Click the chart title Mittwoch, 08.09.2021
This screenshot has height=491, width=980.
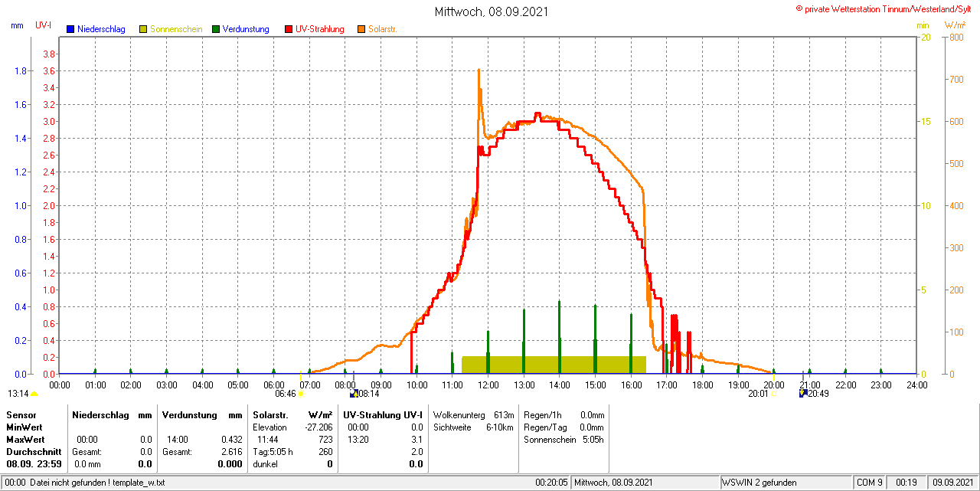click(x=492, y=11)
